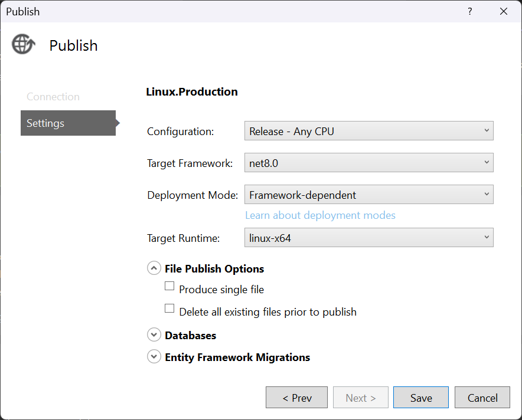Click the Next button
The width and height of the screenshot is (522, 420).
361,398
